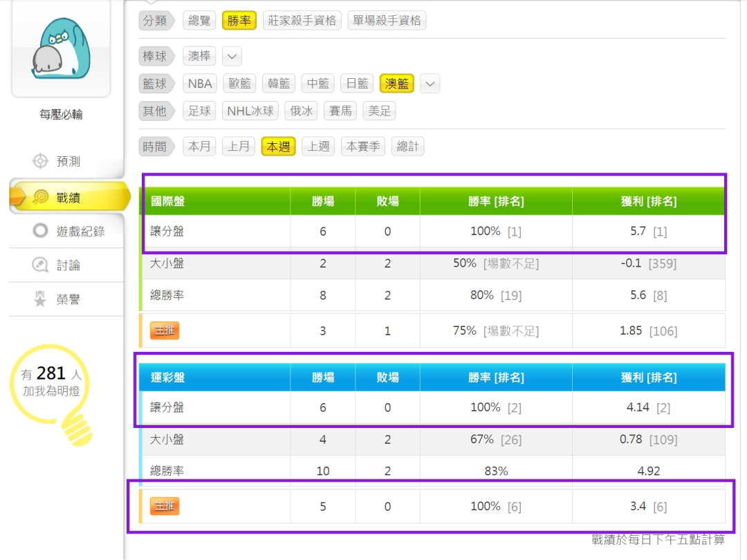Image resolution: width=747 pixels, height=560 pixels.
Task: Click the 時間 row label
Action: tap(156, 146)
